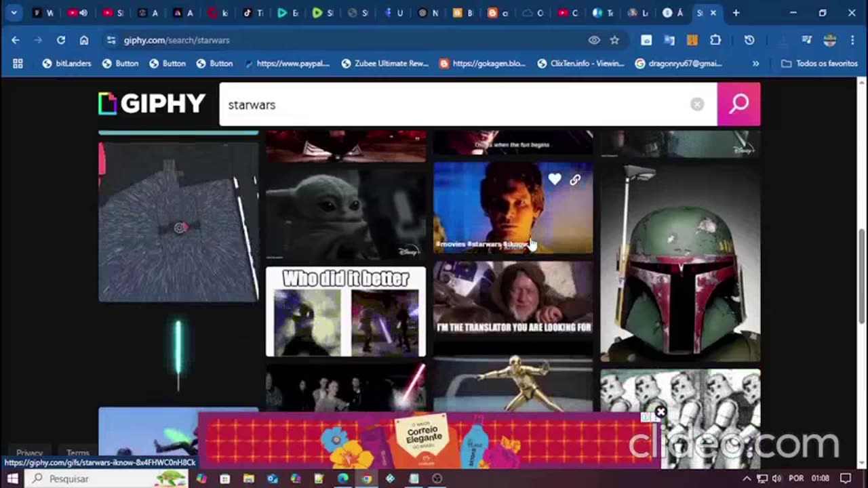Bookmark this page with the star
This screenshot has height=488, width=868.
pos(614,40)
